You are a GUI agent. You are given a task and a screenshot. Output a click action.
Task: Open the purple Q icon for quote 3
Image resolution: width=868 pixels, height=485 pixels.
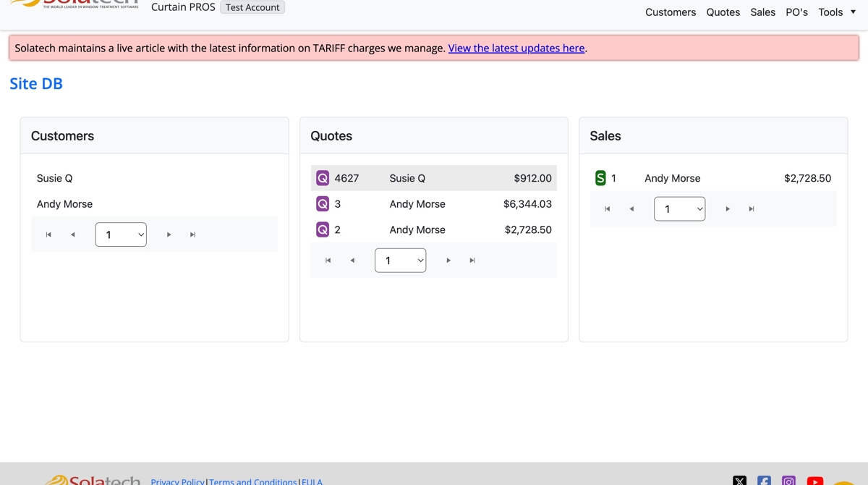point(323,204)
